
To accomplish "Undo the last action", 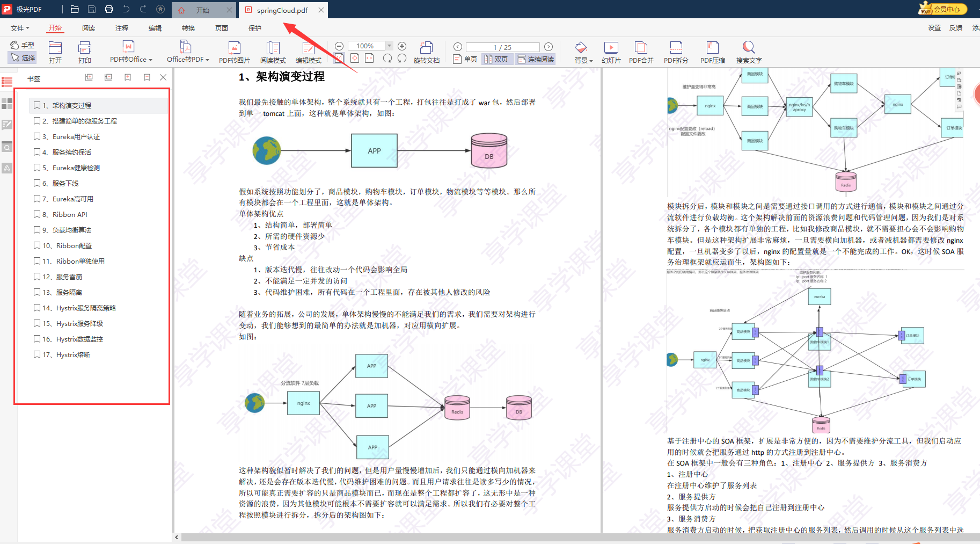I will pos(126,9).
